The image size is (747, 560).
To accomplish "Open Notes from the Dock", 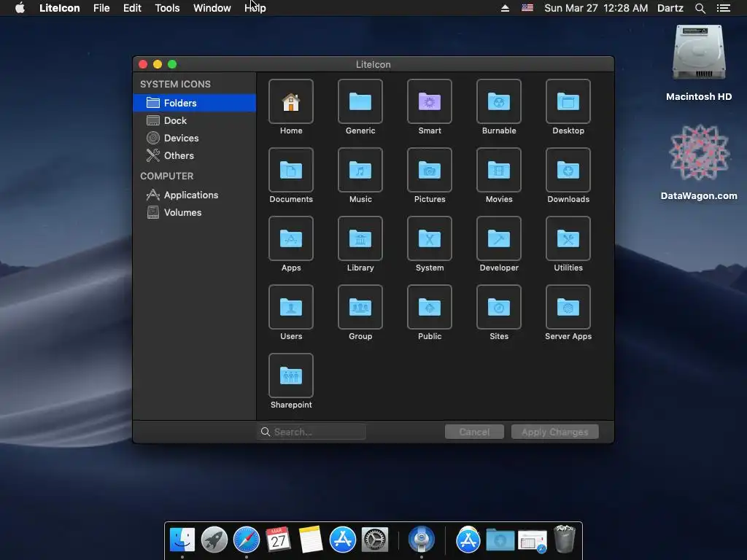I will click(311, 540).
